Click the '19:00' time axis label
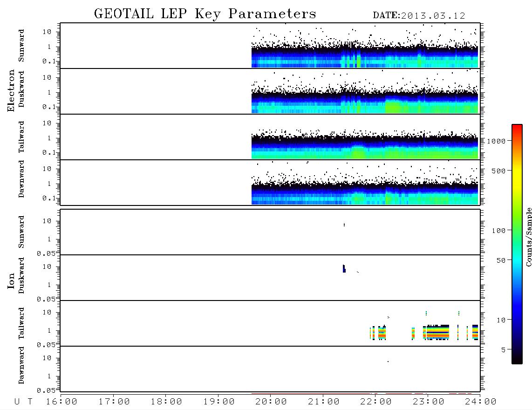 point(219,402)
